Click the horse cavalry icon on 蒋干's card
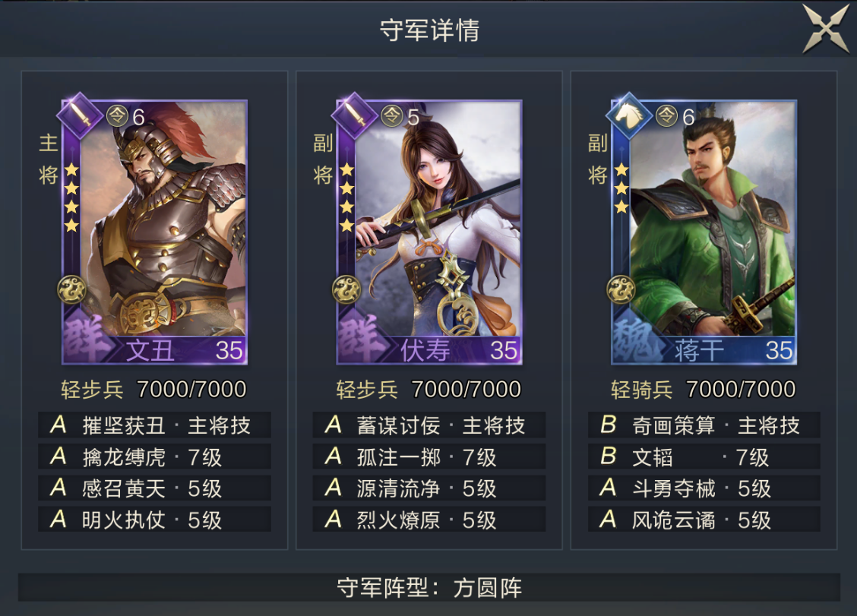The height and width of the screenshot is (616, 857). tap(630, 116)
